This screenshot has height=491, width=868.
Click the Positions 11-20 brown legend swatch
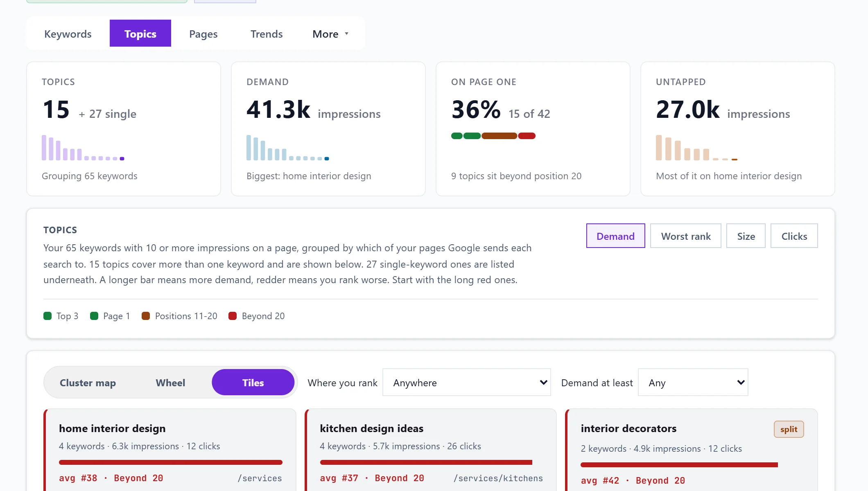pos(146,316)
